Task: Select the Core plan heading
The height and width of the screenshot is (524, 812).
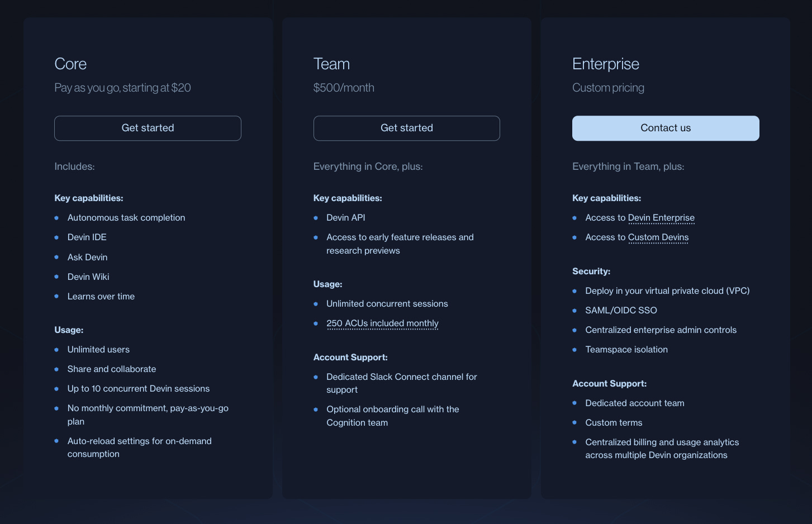Action: pos(70,64)
